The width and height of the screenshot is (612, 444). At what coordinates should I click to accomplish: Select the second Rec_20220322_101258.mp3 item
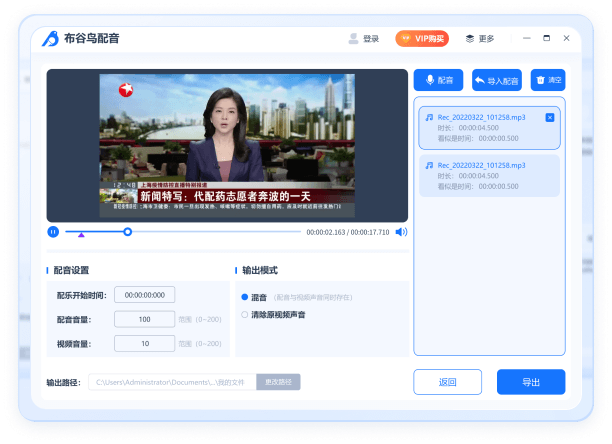tap(489, 175)
